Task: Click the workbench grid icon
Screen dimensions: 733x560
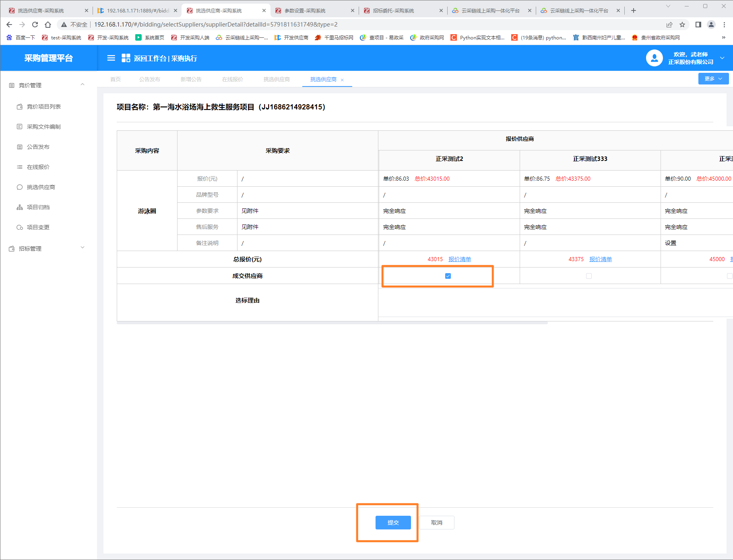Action: [126, 58]
